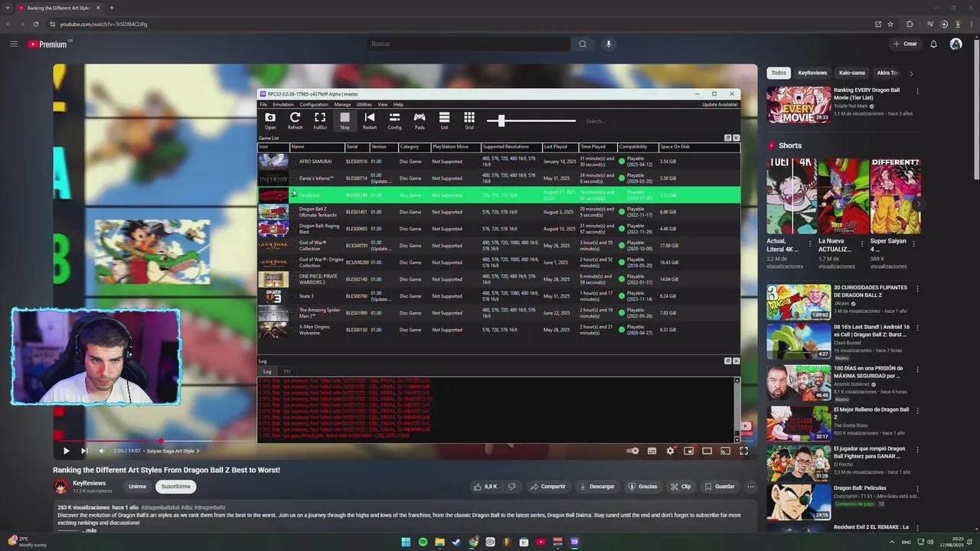The width and height of the screenshot is (980, 551).
Task: Select X-Men Origins: Wolverine row
Action: click(498, 330)
